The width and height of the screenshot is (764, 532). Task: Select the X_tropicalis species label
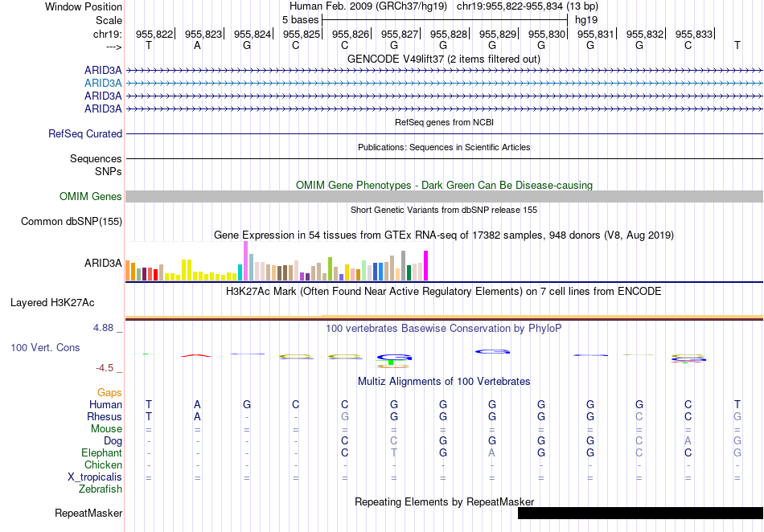coord(95,477)
